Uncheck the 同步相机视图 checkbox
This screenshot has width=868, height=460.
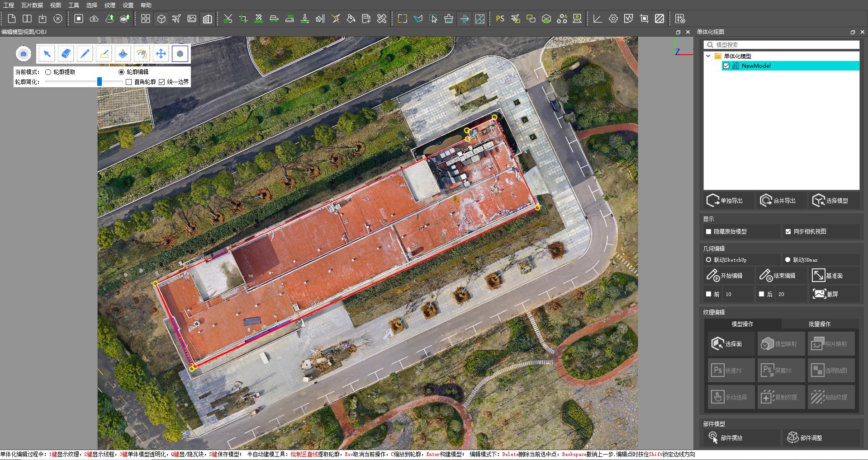pyautogui.click(x=788, y=231)
